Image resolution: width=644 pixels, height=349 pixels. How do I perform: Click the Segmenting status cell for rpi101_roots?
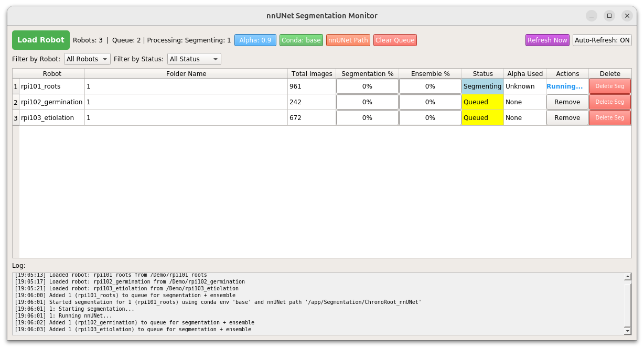coord(482,86)
